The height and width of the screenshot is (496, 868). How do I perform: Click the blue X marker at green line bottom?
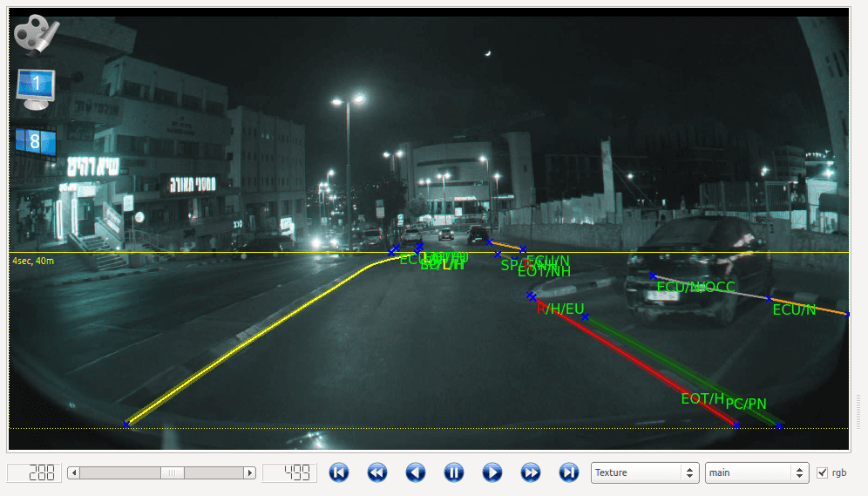(x=778, y=425)
